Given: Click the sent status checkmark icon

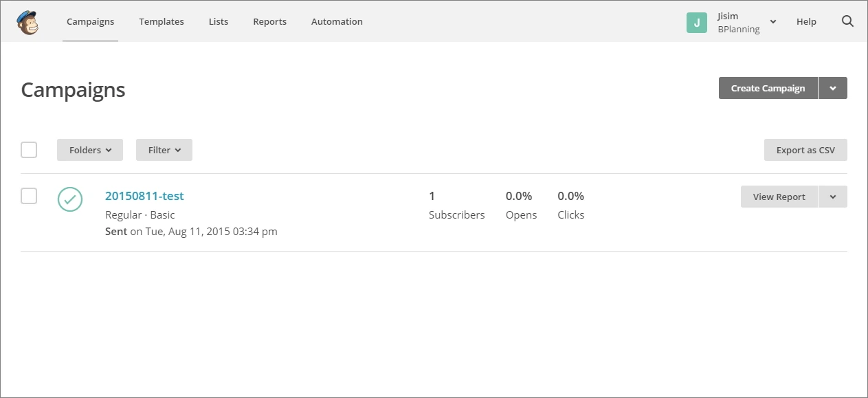Looking at the screenshot, I should 70,199.
